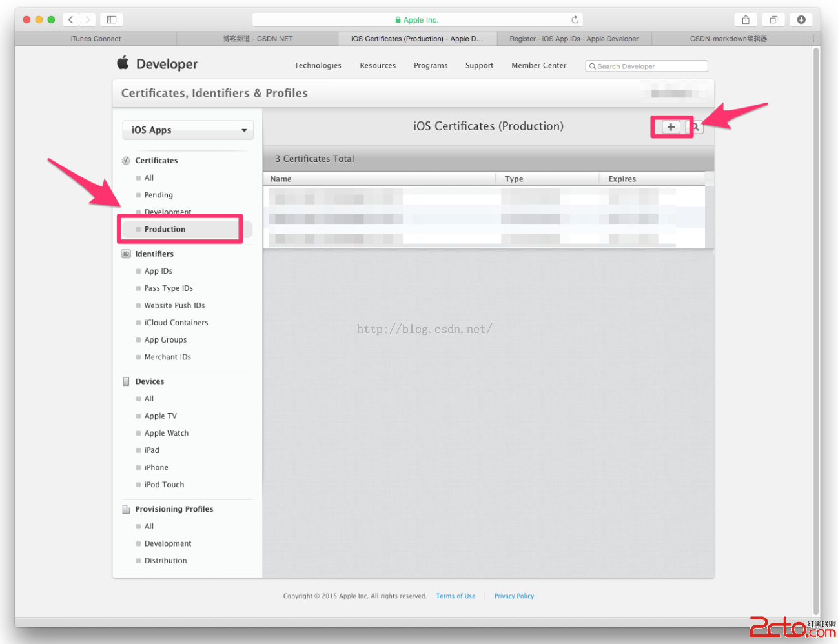The image size is (838, 644).
Task: Click the Provisioning Profiles heading
Action: tap(174, 509)
